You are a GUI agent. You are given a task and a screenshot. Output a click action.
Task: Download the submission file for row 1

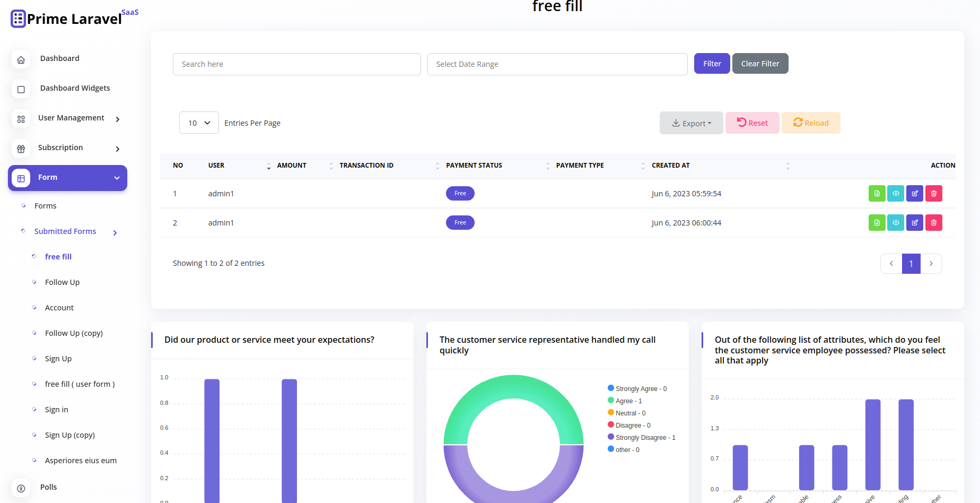tap(877, 193)
